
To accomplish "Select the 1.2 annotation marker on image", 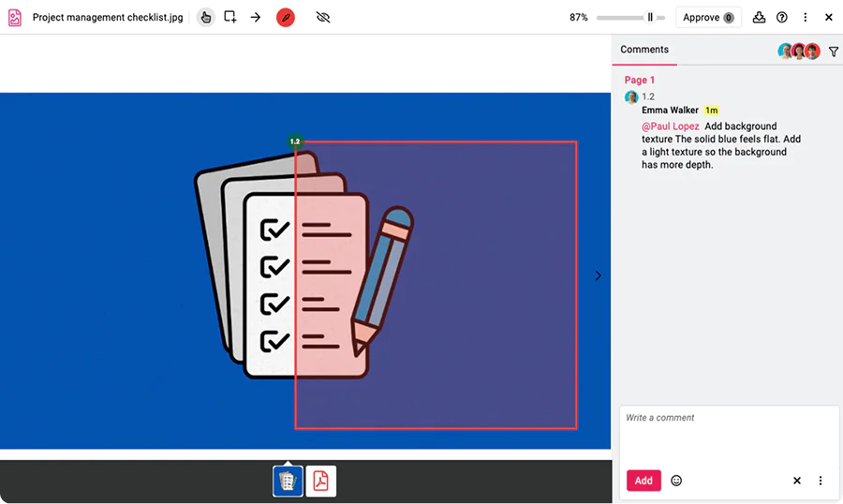I will [295, 141].
